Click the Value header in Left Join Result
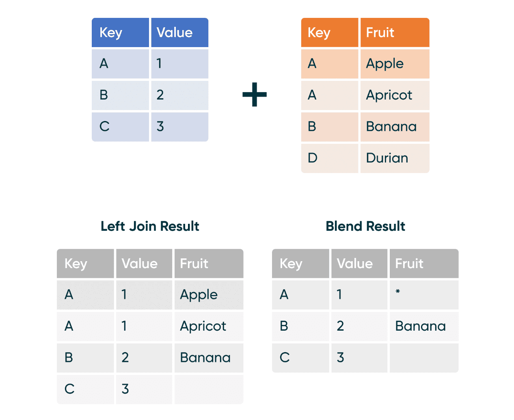Viewport: 514px width, 420px height. (x=144, y=264)
